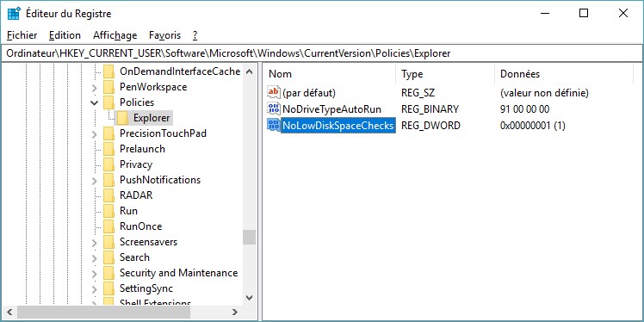Click the Policies folder icon
This screenshot has height=322, width=644.
[108, 102]
